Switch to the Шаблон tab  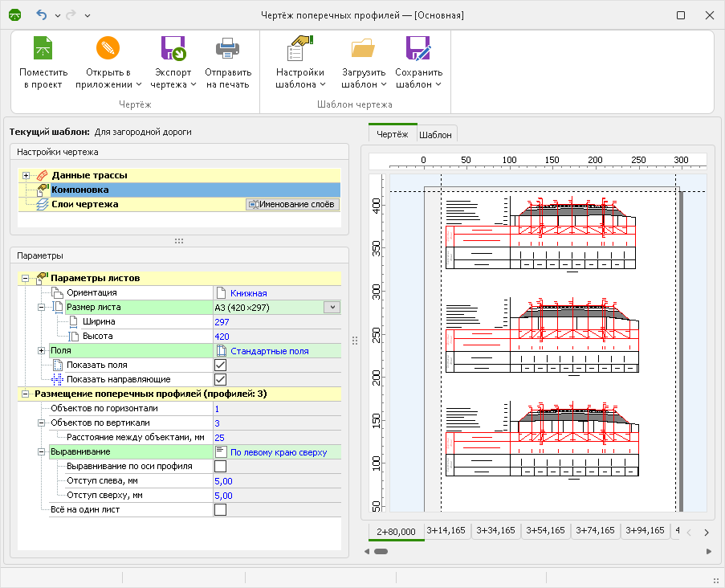(x=435, y=134)
